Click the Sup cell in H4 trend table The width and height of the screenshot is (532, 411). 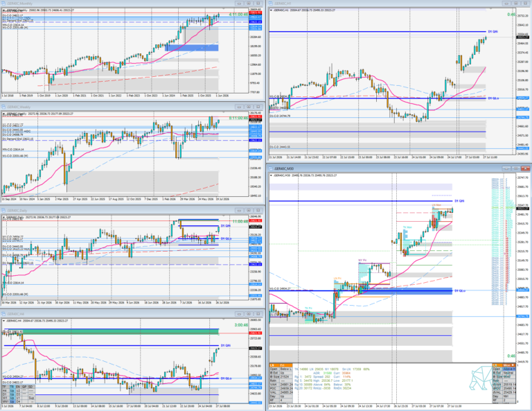(x=31, y=398)
